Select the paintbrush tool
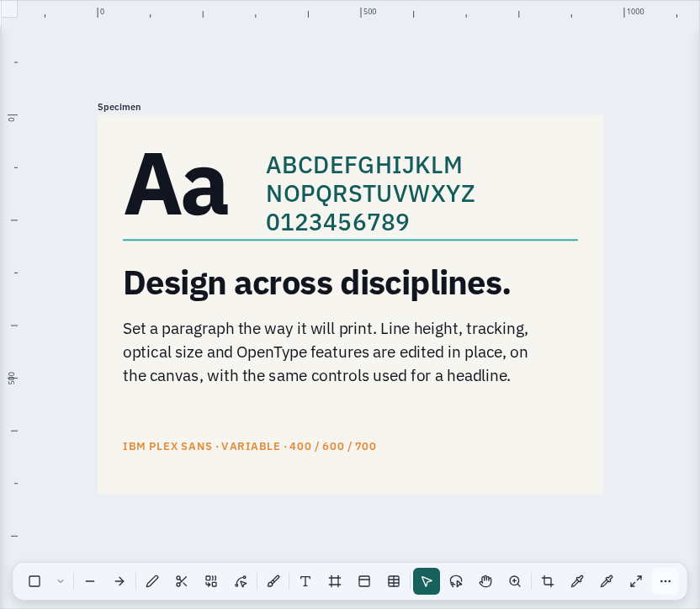This screenshot has height=609, width=700. coord(273,581)
